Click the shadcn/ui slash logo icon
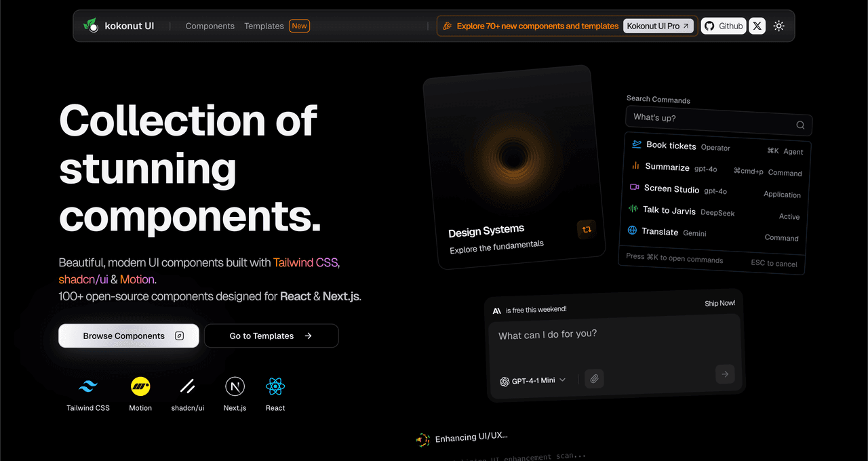 click(x=188, y=387)
